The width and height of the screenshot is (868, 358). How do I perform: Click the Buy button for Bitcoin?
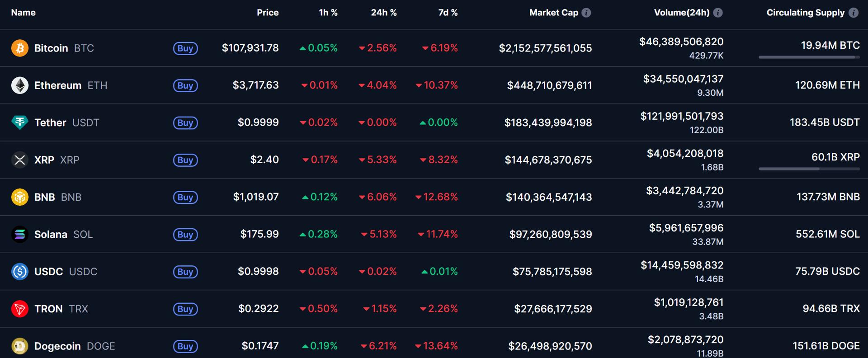[x=185, y=48]
